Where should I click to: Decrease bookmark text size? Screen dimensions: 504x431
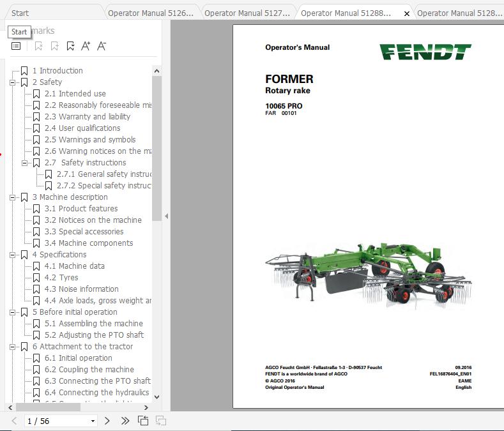102,46
